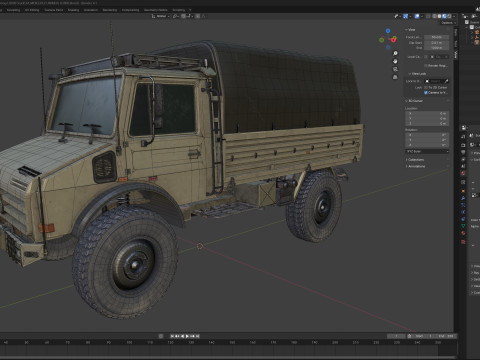This screenshot has width=480, height=360.
Task: Switch to the Geometry Nodes workspace tab
Action: pyautogui.click(x=156, y=10)
